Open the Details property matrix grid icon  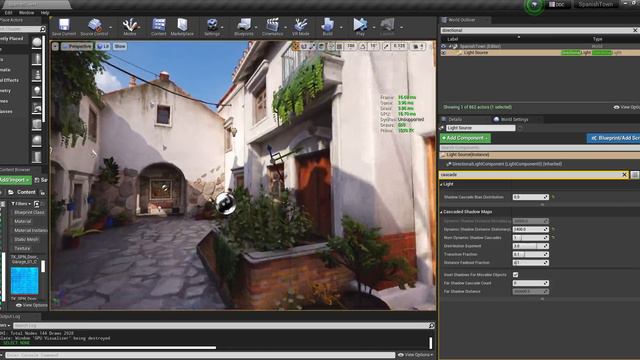[635, 175]
